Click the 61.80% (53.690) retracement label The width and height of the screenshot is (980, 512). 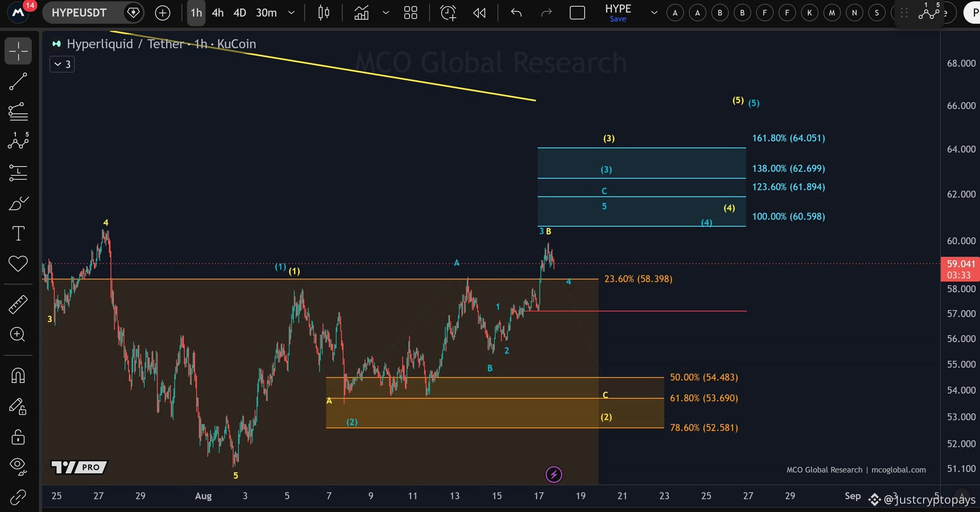pos(704,398)
